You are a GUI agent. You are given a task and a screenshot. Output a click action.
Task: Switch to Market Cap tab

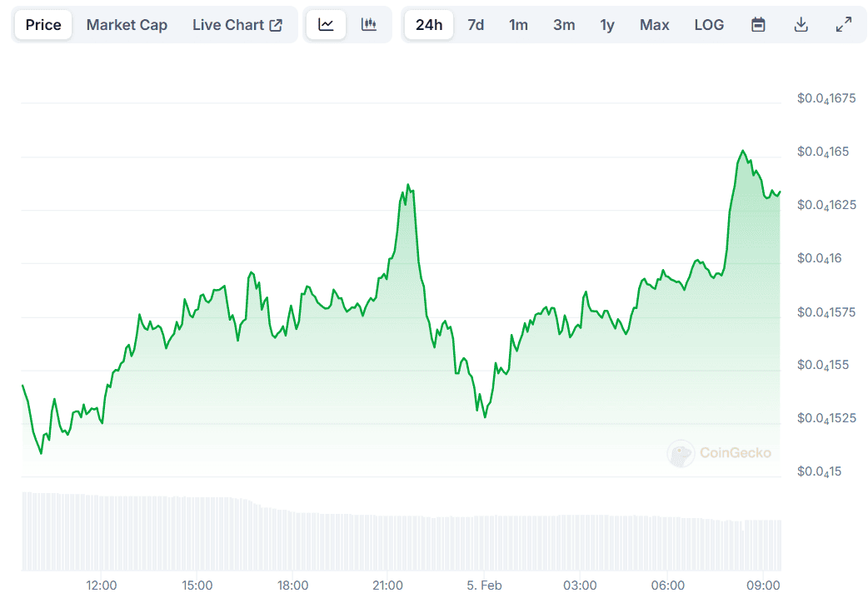(x=127, y=25)
